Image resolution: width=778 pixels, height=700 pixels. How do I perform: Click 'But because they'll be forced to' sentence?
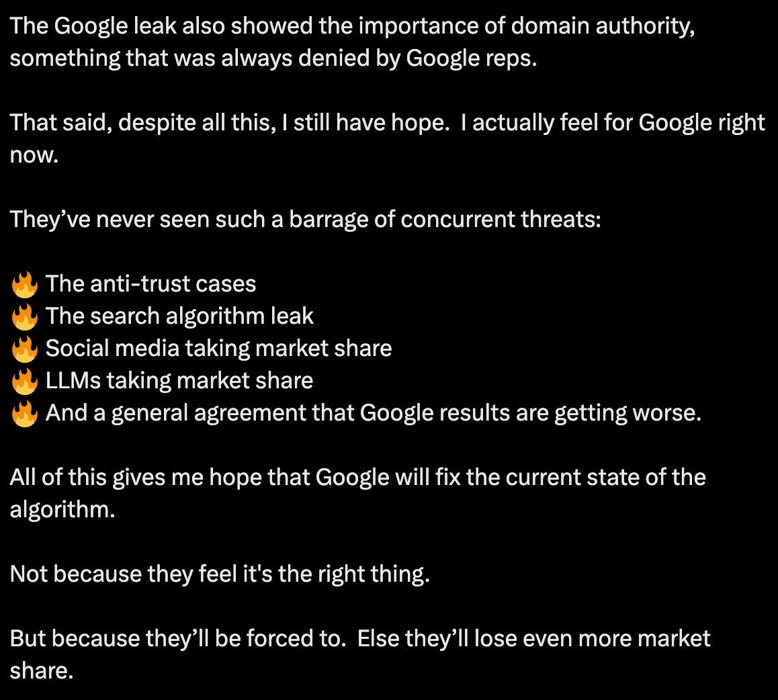178,639
